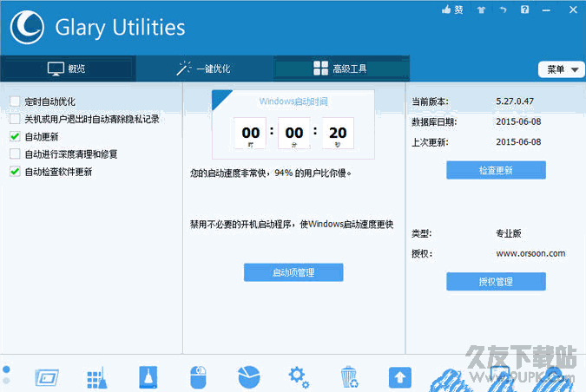Click the monitor icon on 概览 tab
The height and width of the screenshot is (392, 586).
coord(56,69)
